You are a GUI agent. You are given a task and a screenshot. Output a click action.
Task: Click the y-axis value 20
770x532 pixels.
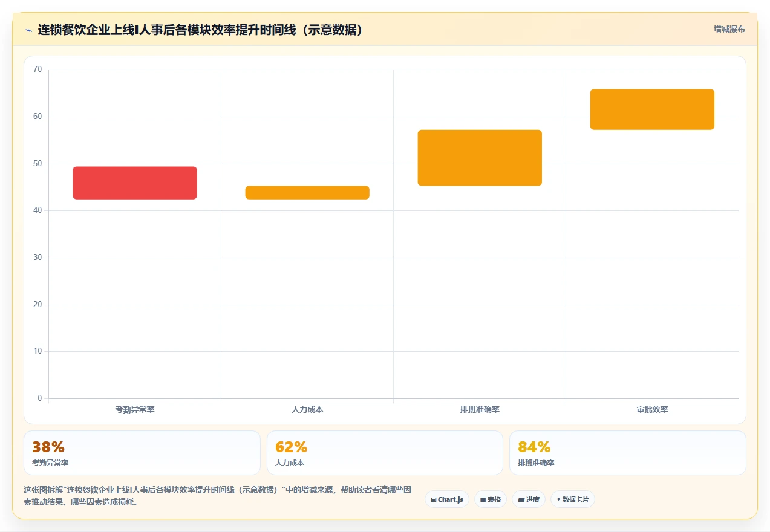tap(38, 305)
